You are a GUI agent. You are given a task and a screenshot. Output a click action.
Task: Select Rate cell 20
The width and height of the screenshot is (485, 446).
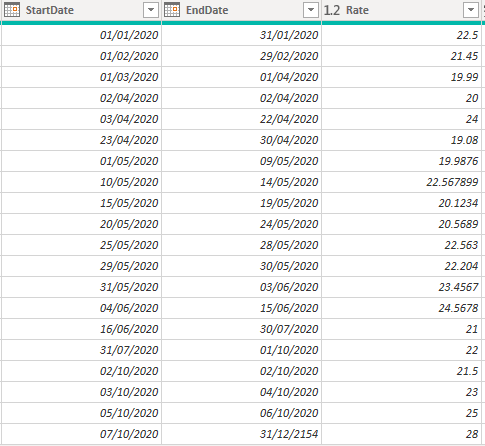point(402,98)
